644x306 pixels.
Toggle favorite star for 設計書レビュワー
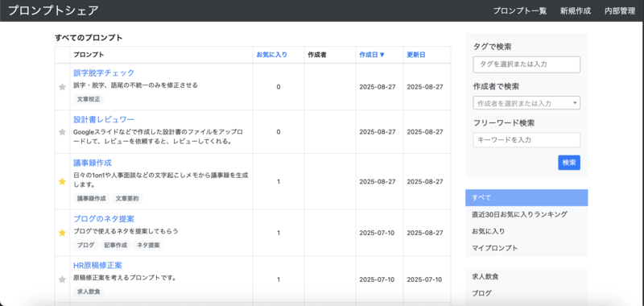point(62,132)
